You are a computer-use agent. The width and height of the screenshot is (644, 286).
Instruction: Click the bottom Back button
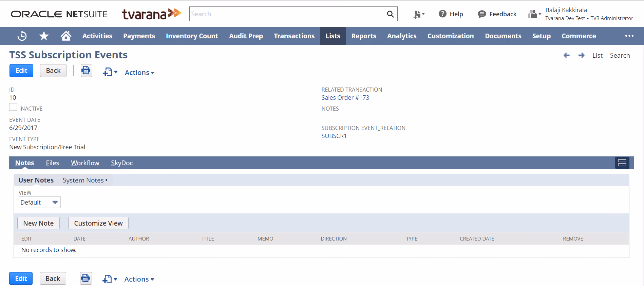[53, 279]
